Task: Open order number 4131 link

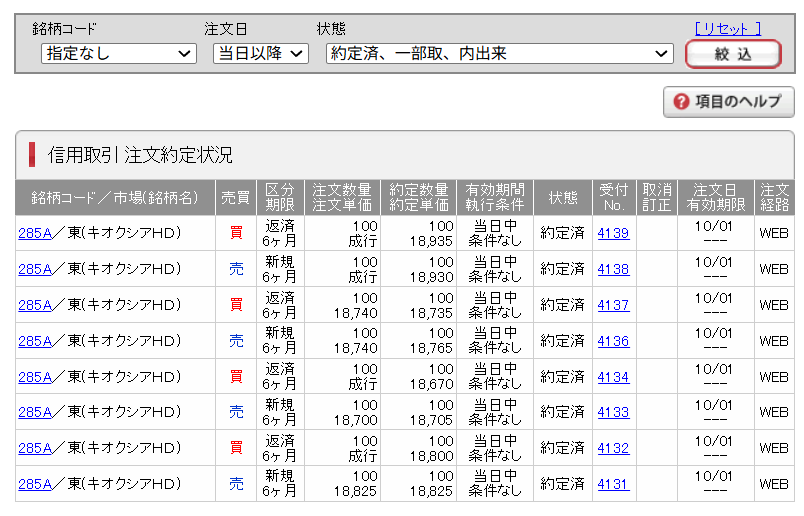Action: (x=613, y=484)
